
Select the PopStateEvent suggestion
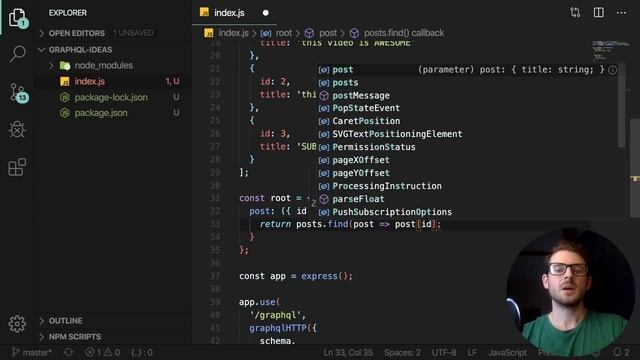[467, 108]
